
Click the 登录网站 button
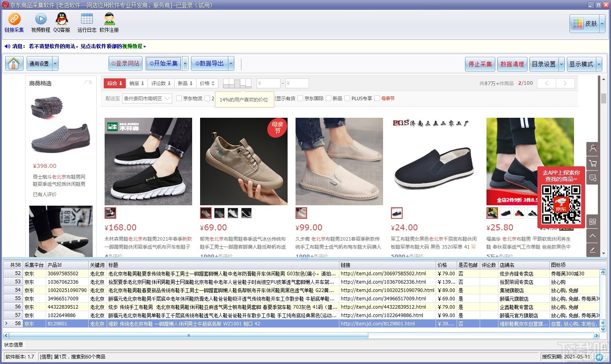[125, 64]
